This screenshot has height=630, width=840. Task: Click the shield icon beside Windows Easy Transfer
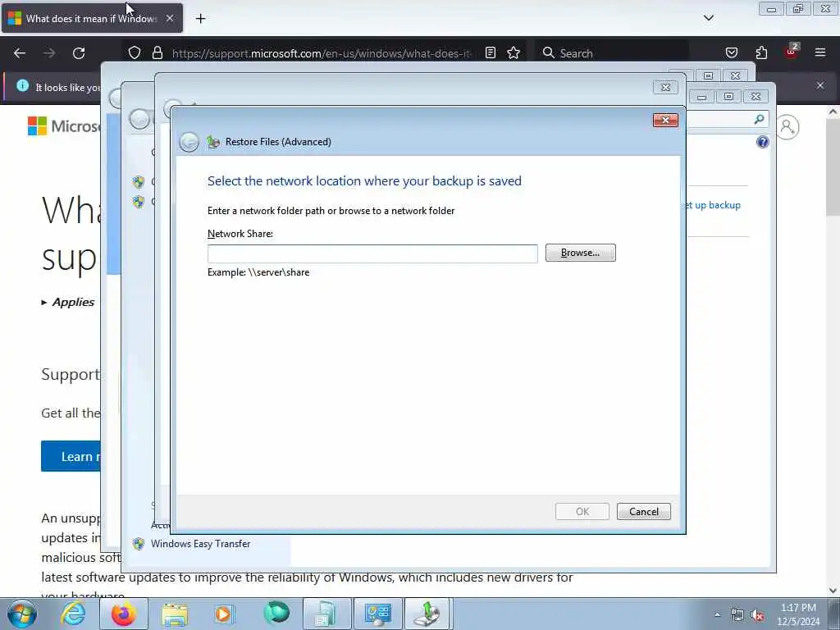pyautogui.click(x=139, y=544)
